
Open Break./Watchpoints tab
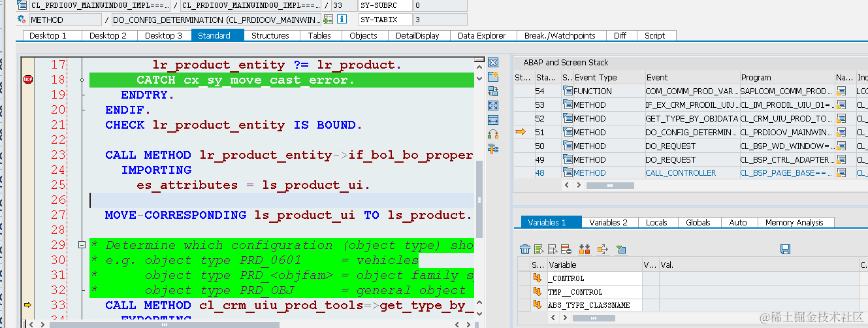click(560, 35)
